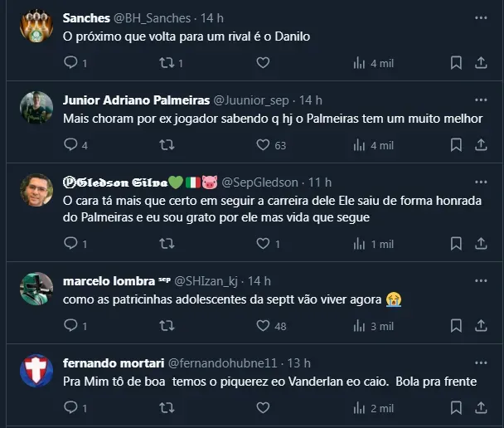Open more options on marcelo lombra tweet
The width and height of the screenshot is (504, 428).
coord(480,280)
